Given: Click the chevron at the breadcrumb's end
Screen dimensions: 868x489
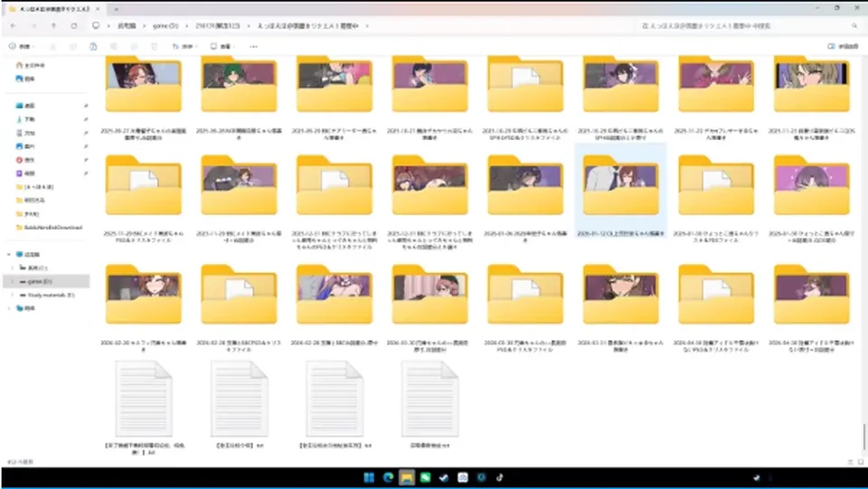Looking at the screenshot, I should click(367, 25).
